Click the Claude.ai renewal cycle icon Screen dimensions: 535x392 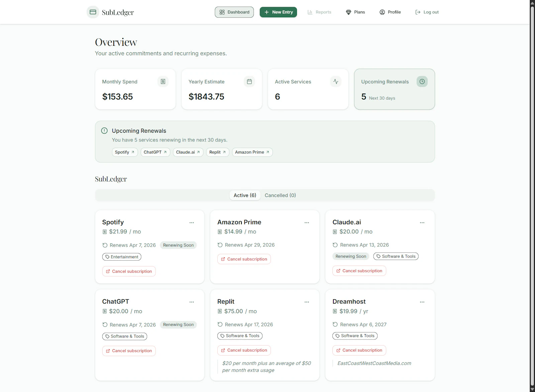[335, 245]
